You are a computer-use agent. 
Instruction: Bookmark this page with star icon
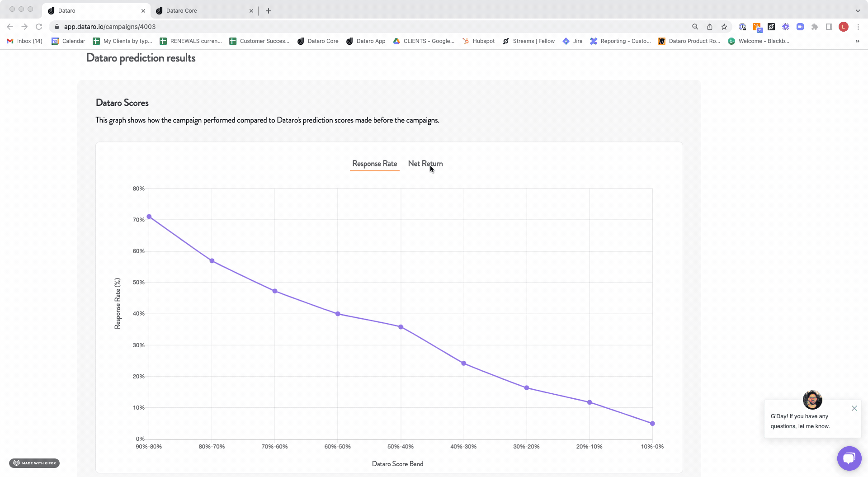[724, 27]
